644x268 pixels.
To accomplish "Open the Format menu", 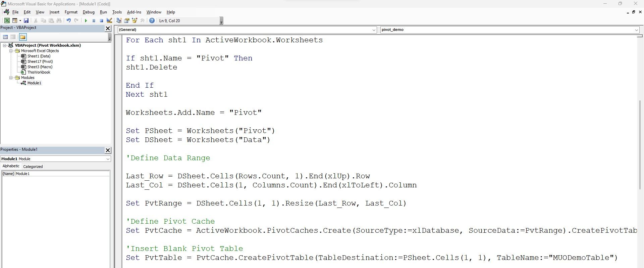I will 71,12.
